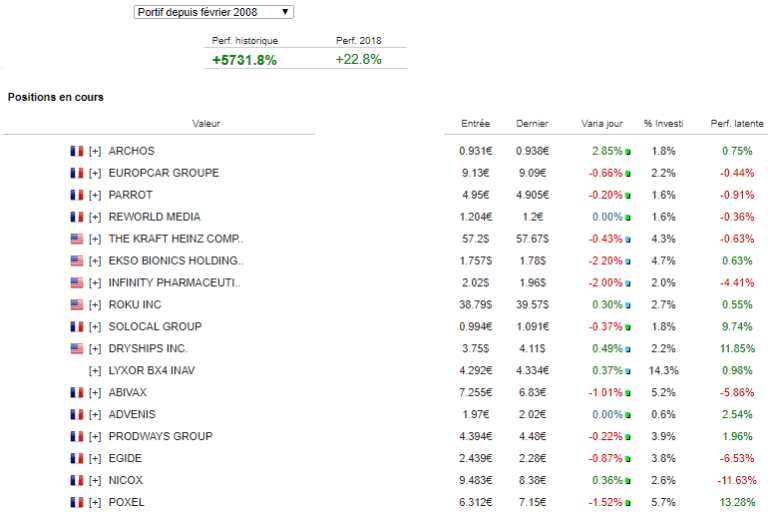This screenshot has height=512, width=768.
Task: Click the green market indicator in ARCHOS row
Action: point(628,152)
